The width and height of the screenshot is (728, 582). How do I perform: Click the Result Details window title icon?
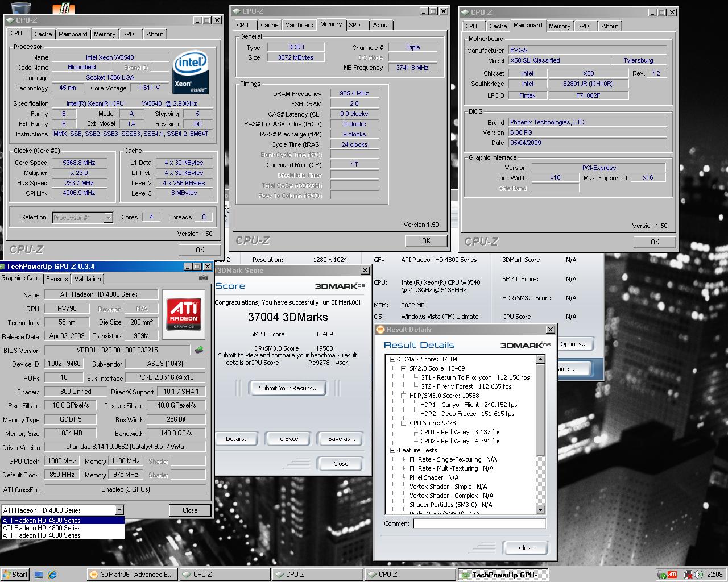pyautogui.click(x=380, y=330)
